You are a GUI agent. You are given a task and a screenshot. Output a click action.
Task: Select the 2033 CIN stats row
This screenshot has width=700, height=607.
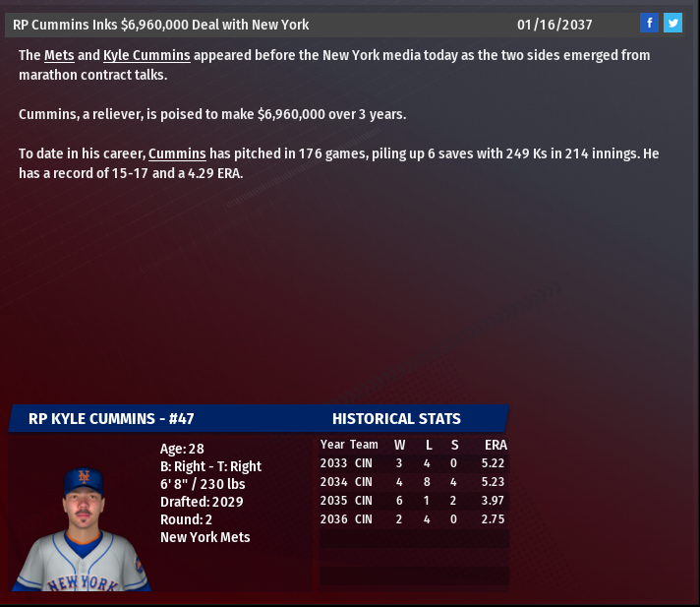pyautogui.click(x=413, y=463)
